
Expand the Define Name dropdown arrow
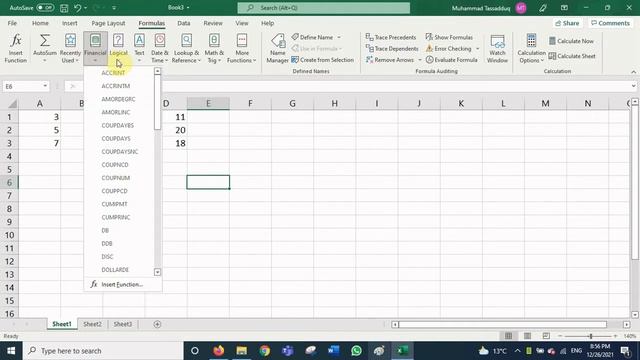(x=339, y=37)
